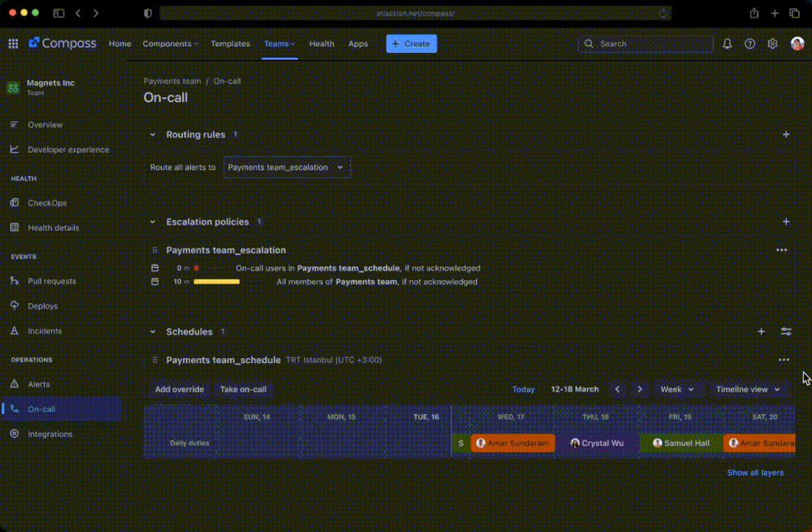The width and height of the screenshot is (812, 532).
Task: Open the Templates page
Action: [x=231, y=44]
